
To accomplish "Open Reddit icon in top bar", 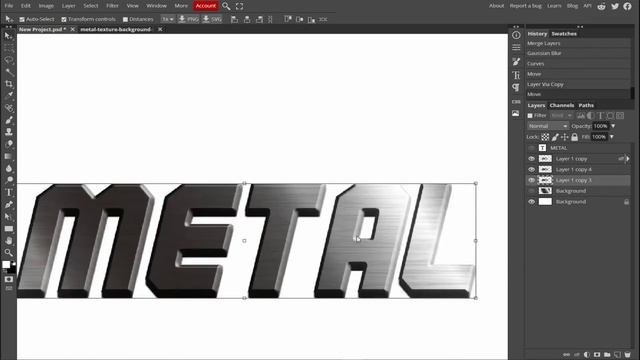I will click(x=601, y=6).
